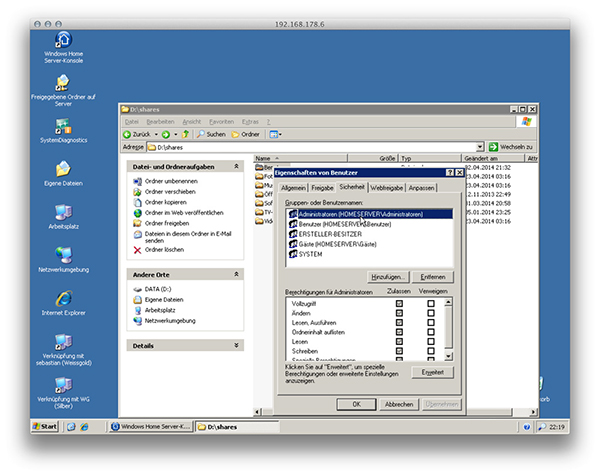This screenshot has height=476, width=600.
Task: Toggle Lesen Zulassen checkbox
Action: (399, 341)
